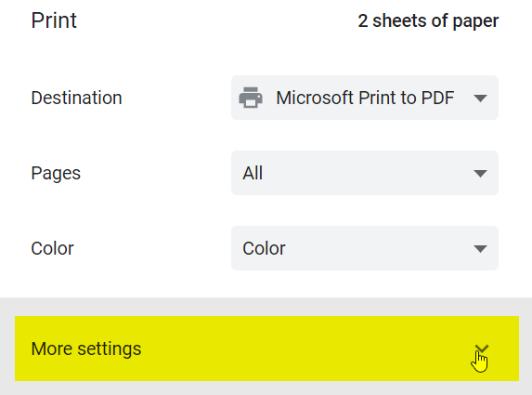
Task: Expand the More settings section
Action: click(266, 349)
